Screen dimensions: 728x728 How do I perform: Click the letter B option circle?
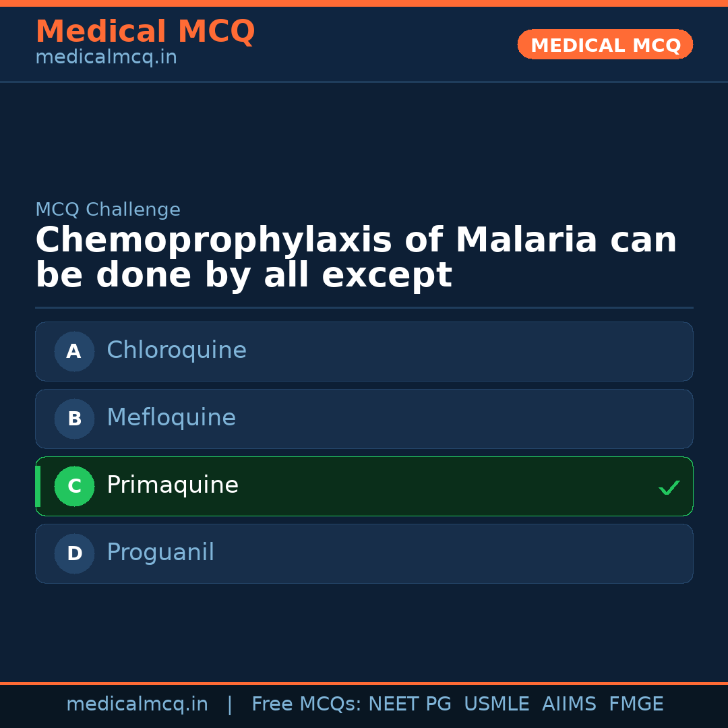coord(74,419)
